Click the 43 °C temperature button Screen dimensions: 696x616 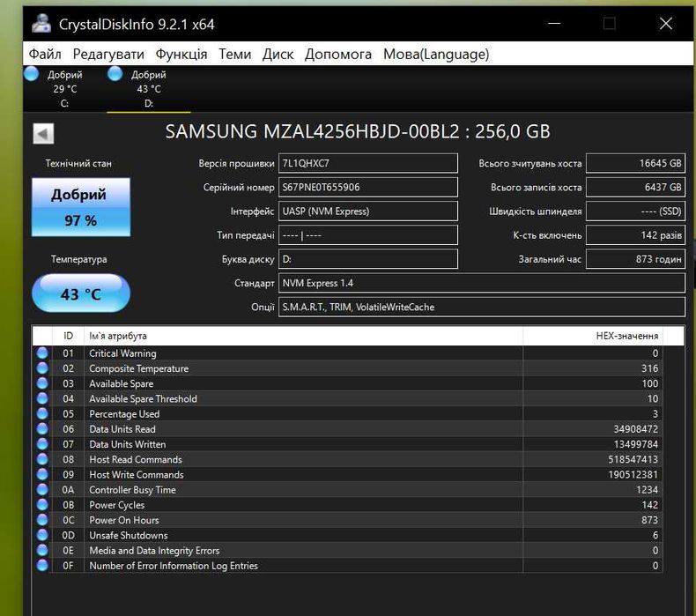81,293
